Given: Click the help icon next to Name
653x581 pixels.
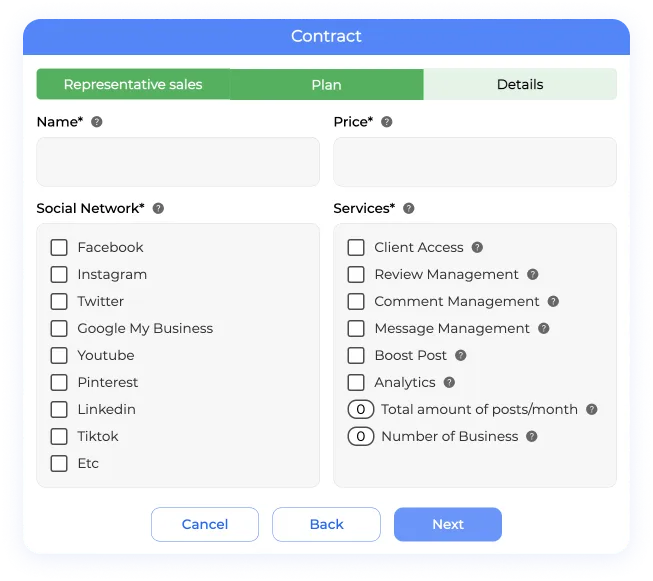Looking at the screenshot, I should (97, 122).
